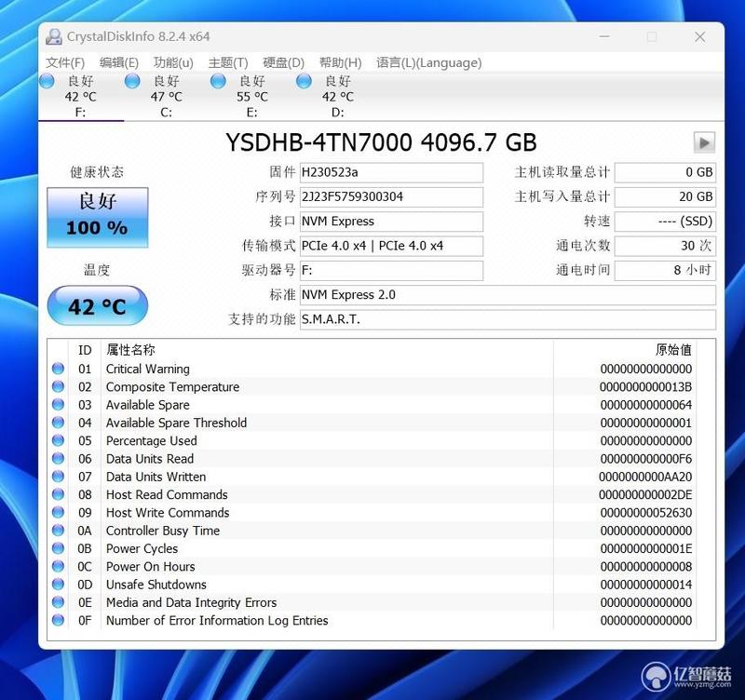Select the Critical Warning row
The image size is (745, 700).
tap(372, 369)
